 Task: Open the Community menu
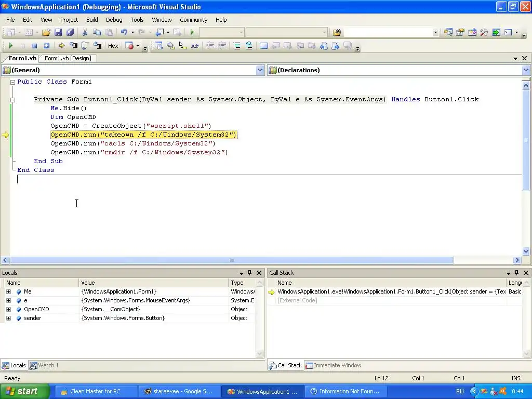pyautogui.click(x=193, y=20)
